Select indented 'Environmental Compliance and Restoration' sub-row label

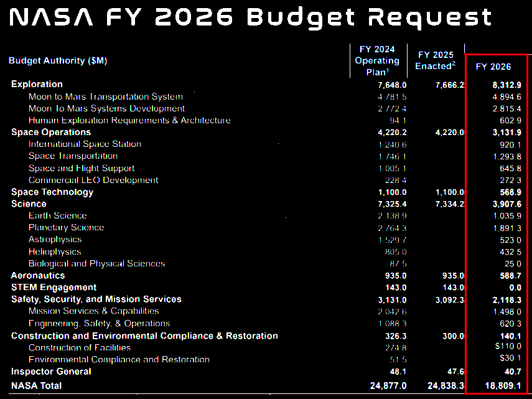(119, 360)
